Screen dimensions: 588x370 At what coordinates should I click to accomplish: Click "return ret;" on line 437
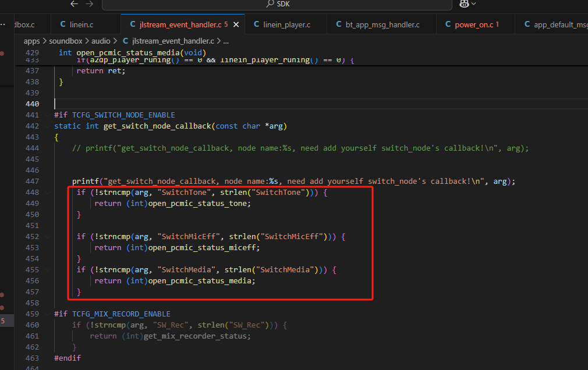click(101, 71)
